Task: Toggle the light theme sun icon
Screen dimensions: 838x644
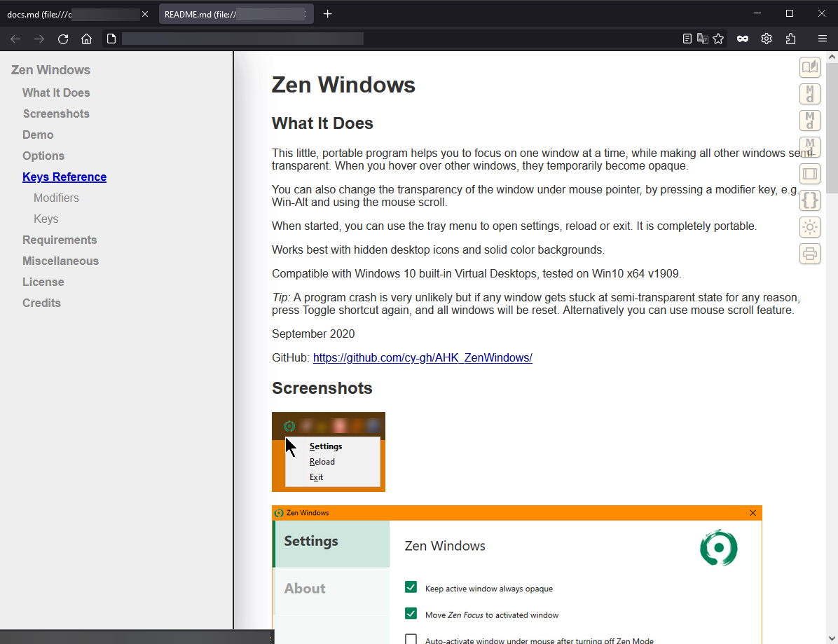Action: click(810, 227)
